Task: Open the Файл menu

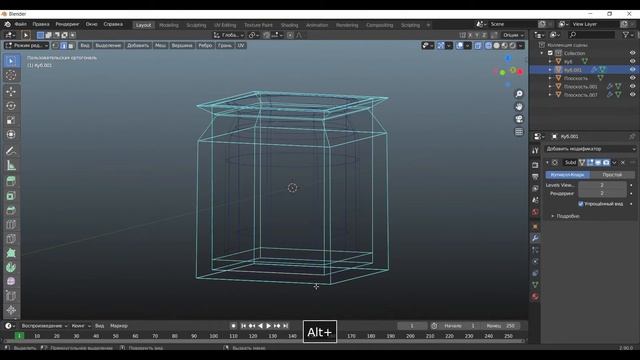Action: (x=20, y=24)
